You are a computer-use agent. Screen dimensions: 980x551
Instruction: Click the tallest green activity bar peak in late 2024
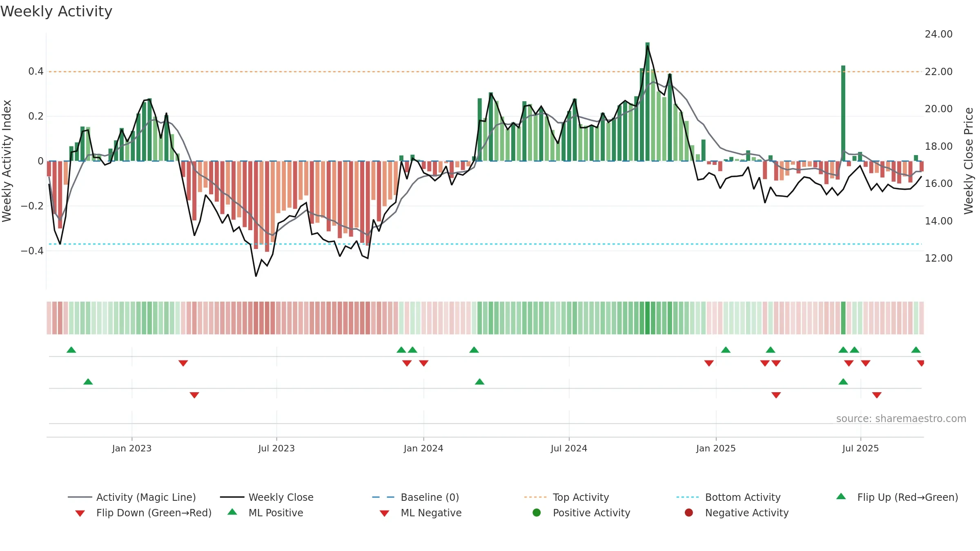pos(648,102)
